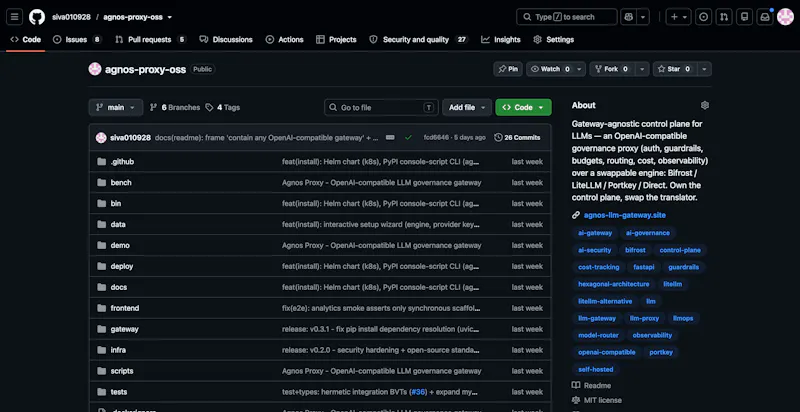This screenshot has width=800, height=412.
Task: Expand Copilot dropdown arrow in header
Action: (643, 17)
